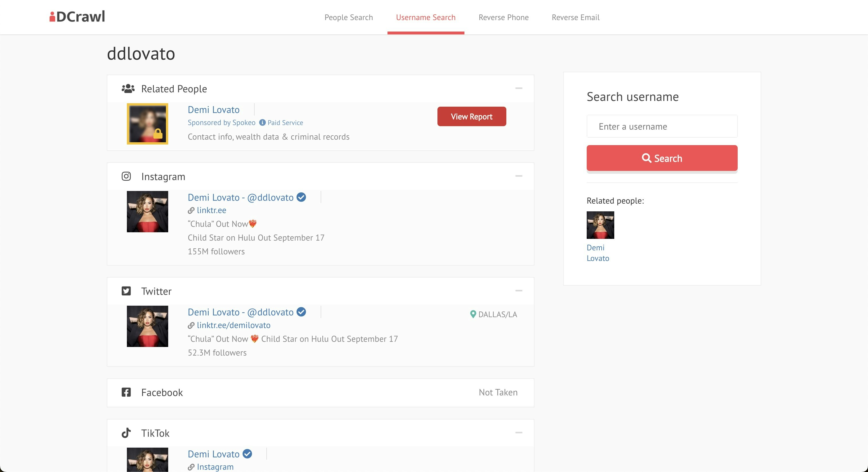Image resolution: width=868 pixels, height=472 pixels.
Task: Collapse the Related People section
Action: (x=519, y=88)
